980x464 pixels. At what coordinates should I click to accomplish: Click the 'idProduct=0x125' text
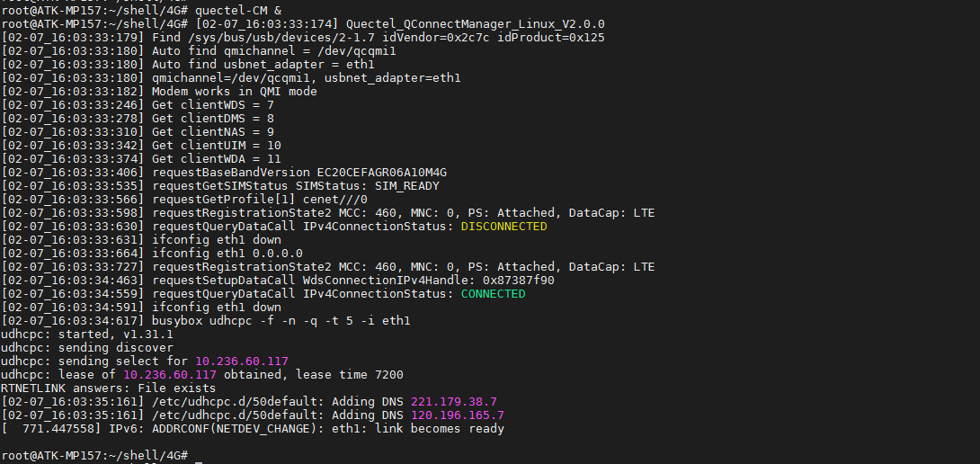(550, 38)
